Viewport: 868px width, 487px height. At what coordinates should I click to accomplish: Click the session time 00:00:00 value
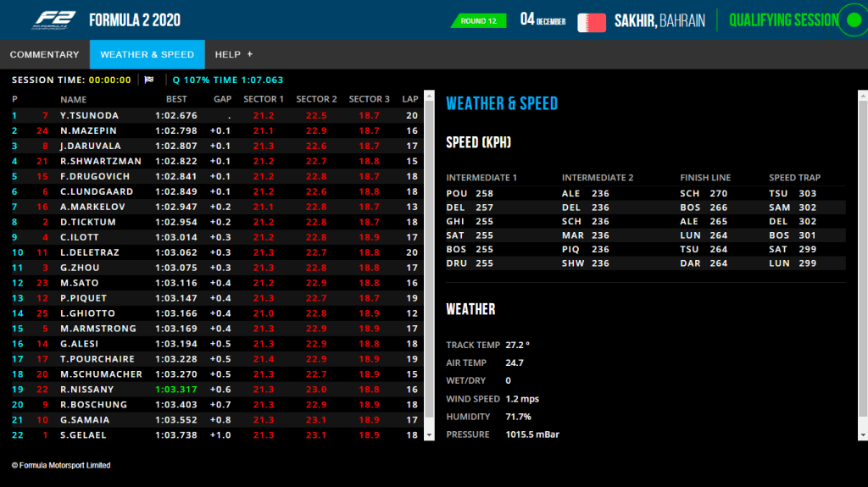tap(109, 80)
